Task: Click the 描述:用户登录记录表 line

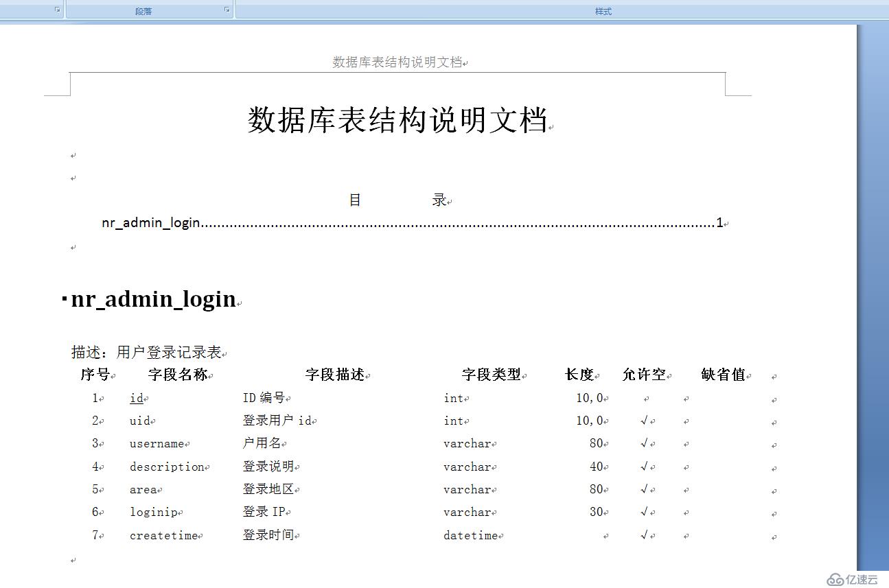Action: click(146, 352)
